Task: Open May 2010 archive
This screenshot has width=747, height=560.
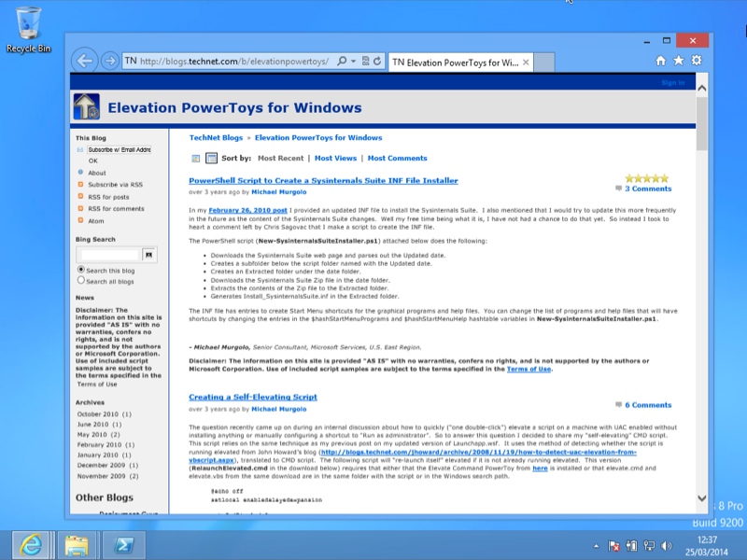Action: [x=99, y=435]
